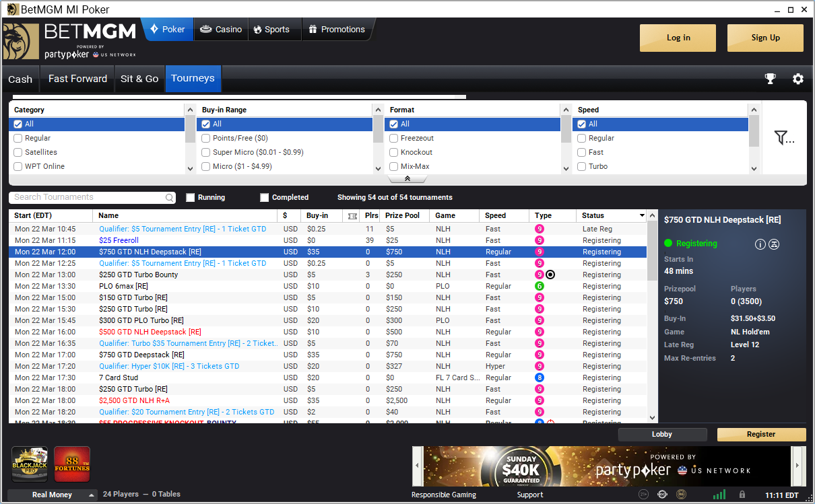Select the $500 GTD NLH Deepstack [RE] row
Viewport: 815px width, 504px height.
(327, 332)
